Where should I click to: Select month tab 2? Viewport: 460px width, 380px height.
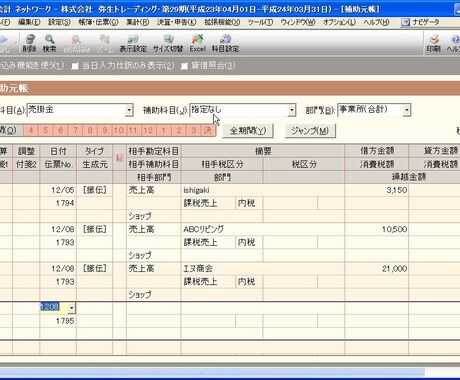pyautogui.click(x=179, y=130)
